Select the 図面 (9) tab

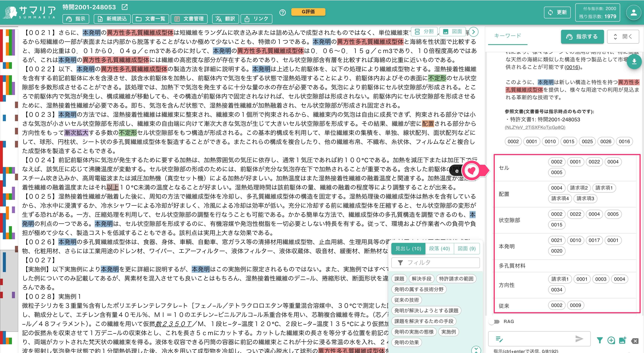[x=467, y=248]
